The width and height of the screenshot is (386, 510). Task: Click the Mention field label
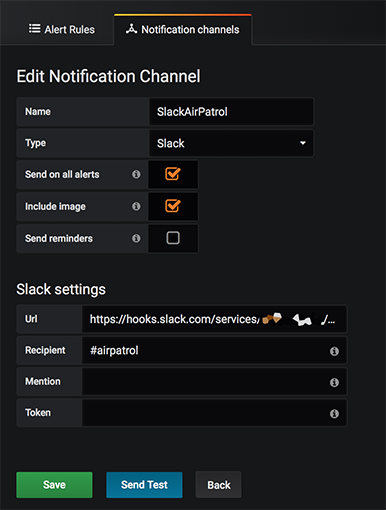pos(43,381)
